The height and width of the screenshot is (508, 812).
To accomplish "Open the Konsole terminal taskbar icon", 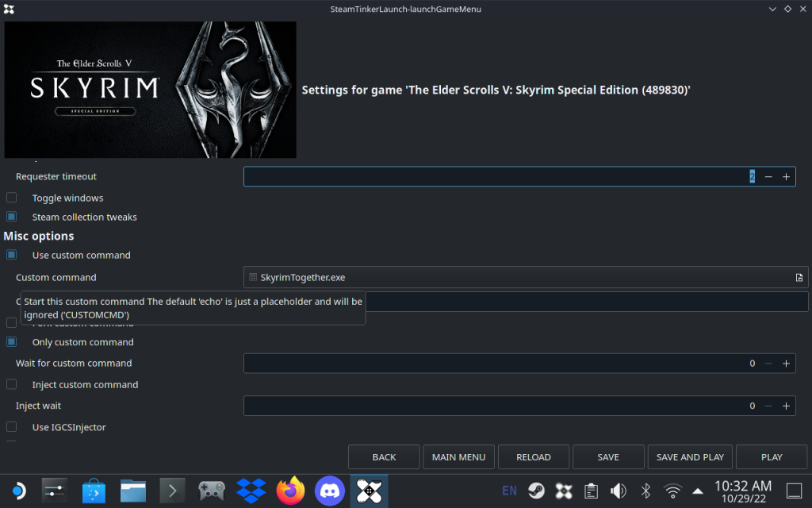I will coord(172,491).
